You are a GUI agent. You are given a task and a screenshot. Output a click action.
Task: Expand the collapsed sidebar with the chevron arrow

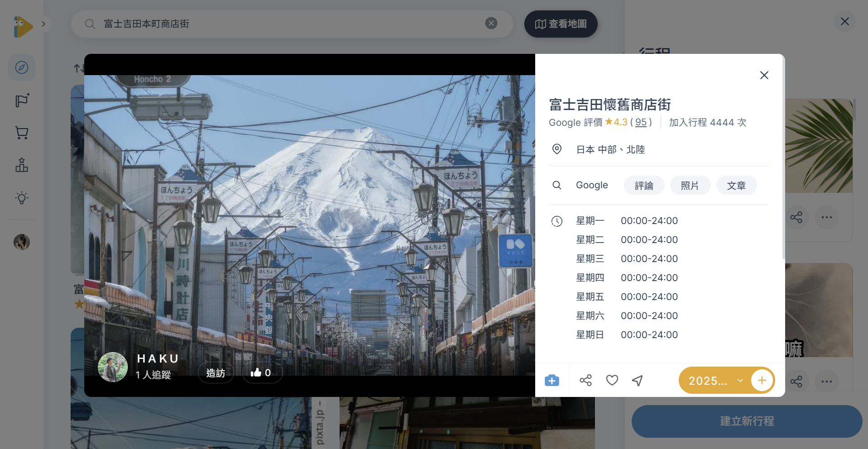44,24
